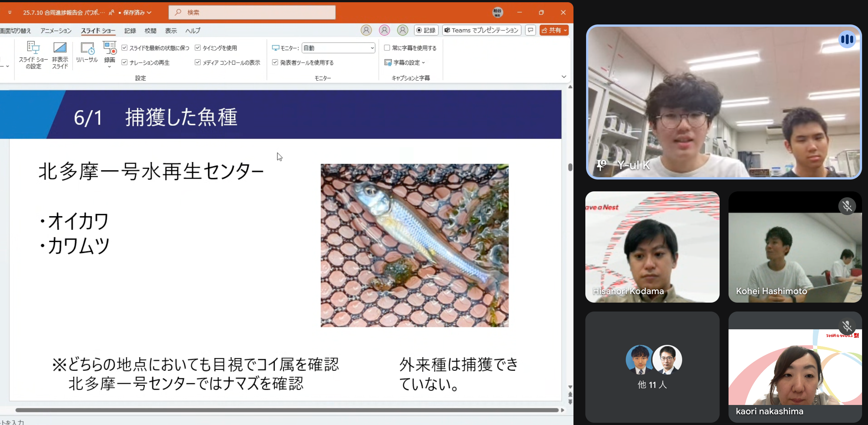The height and width of the screenshot is (425, 868).
Task: Click the text 北多摩一号水再生センター
Action: pyautogui.click(x=151, y=172)
